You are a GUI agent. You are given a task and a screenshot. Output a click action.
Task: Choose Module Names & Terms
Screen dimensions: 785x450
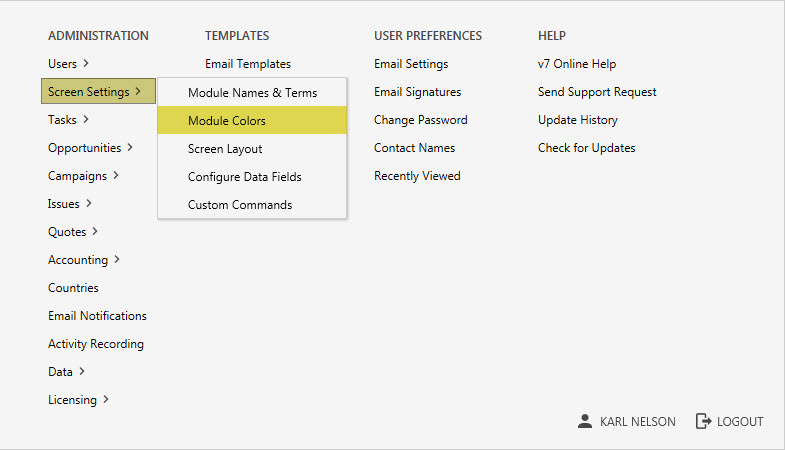(252, 93)
